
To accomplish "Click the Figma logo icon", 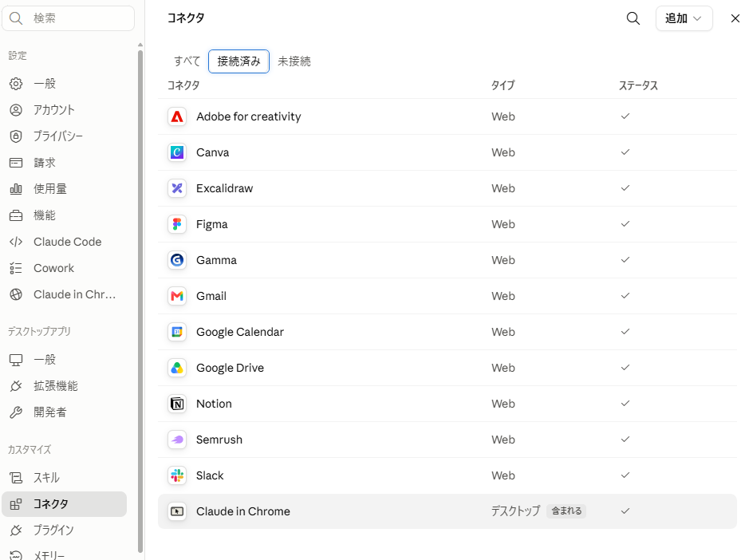I will tap(177, 224).
